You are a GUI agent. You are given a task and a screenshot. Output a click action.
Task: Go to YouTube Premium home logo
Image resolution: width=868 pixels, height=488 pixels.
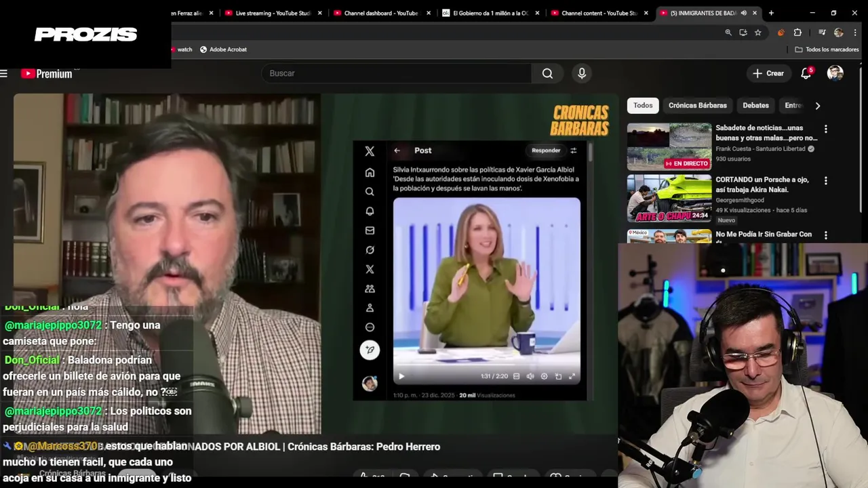[x=46, y=73]
